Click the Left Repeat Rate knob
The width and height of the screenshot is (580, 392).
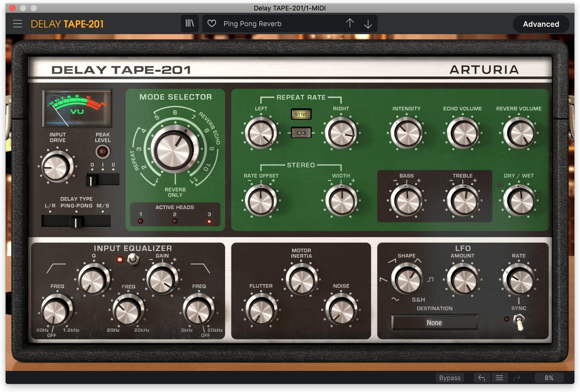click(x=261, y=134)
